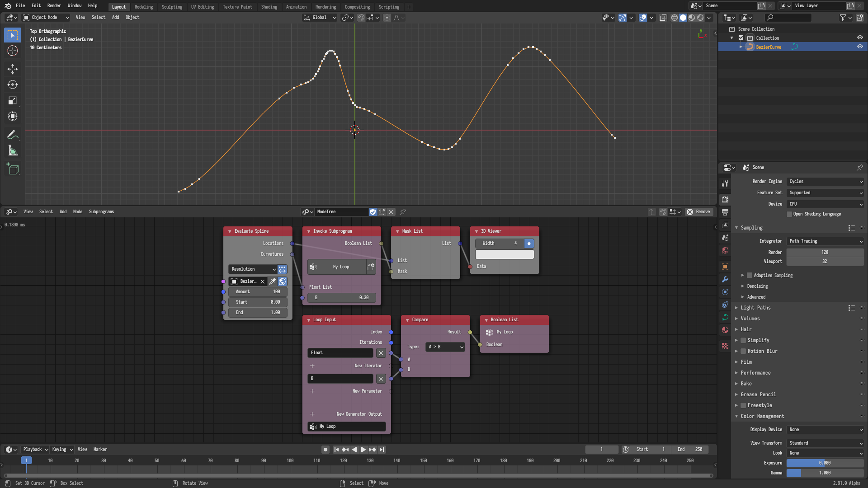Adjust the Gamma slider in Color Management
This screenshot has width=868, height=488.
825,473
